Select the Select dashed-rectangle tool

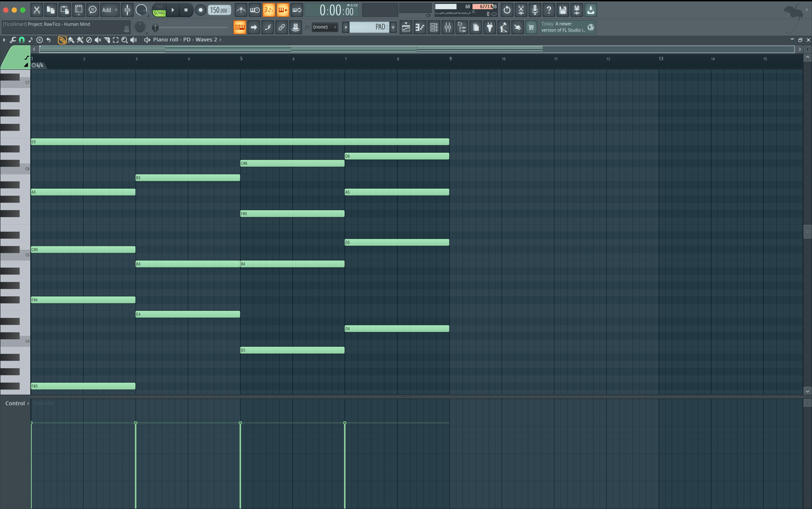(x=116, y=40)
